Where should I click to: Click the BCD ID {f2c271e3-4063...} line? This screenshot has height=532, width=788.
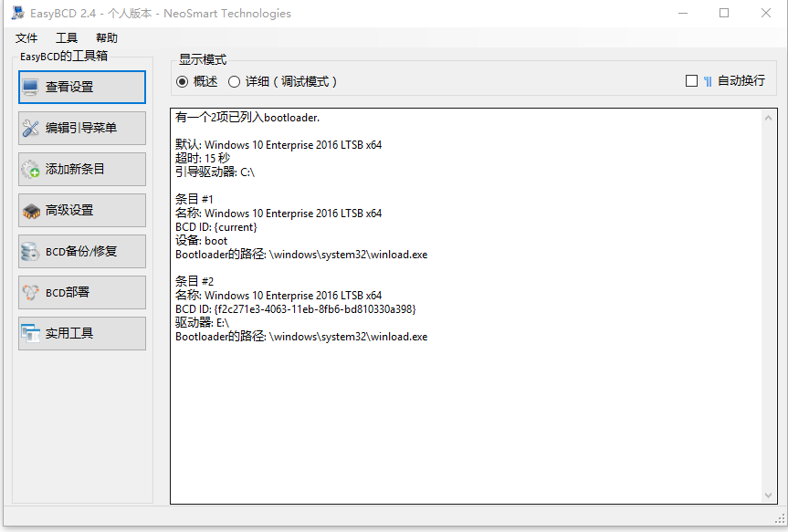pyautogui.click(x=296, y=309)
